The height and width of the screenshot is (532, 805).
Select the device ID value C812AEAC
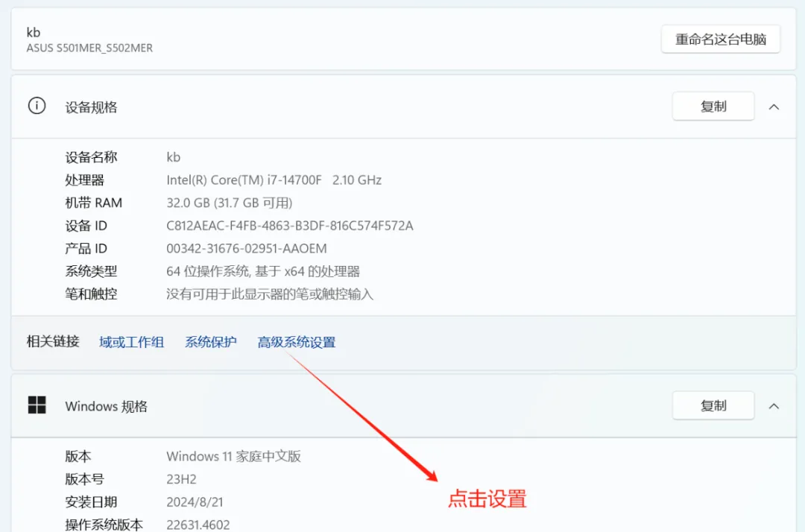289,226
